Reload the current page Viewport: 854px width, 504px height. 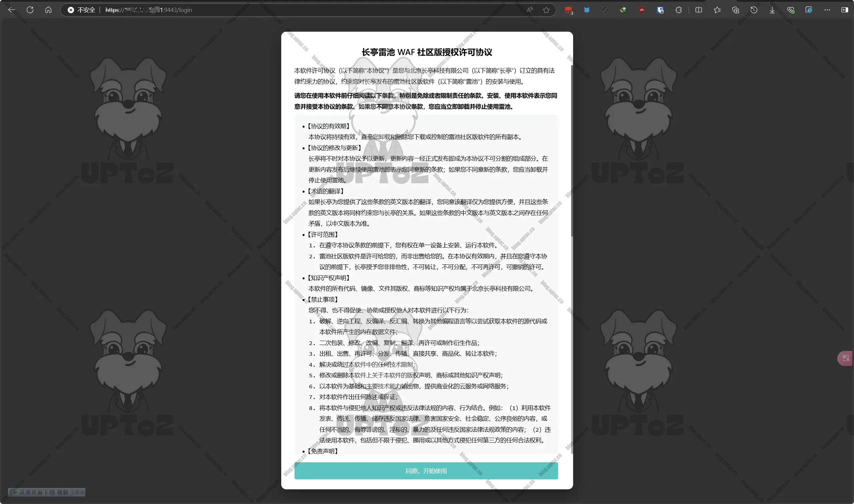30,10
